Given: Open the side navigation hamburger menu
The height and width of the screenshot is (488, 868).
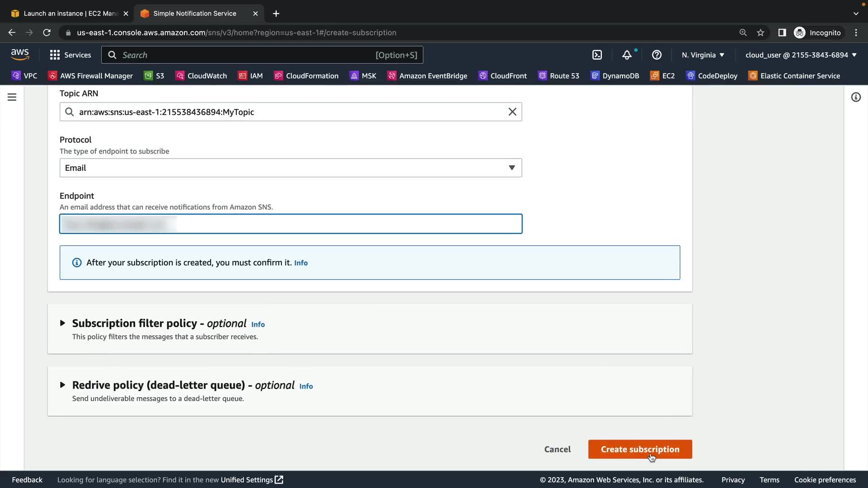Looking at the screenshot, I should click(12, 97).
